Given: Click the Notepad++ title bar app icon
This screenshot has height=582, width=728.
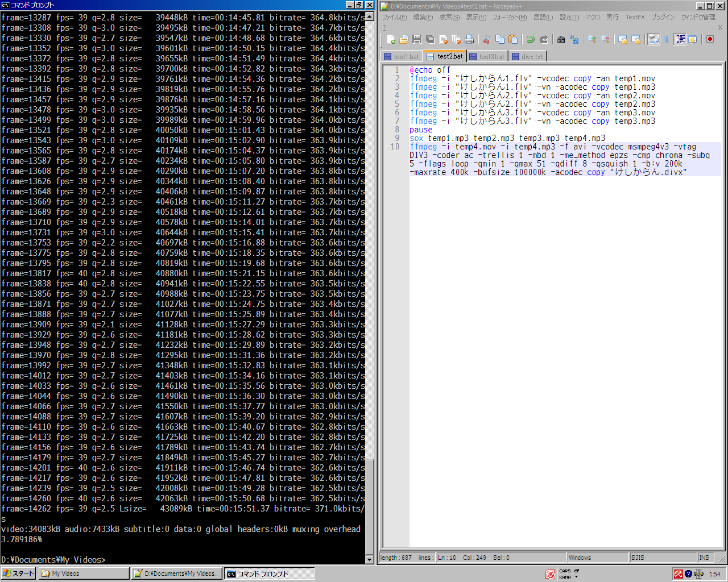Looking at the screenshot, I should click(384, 6).
